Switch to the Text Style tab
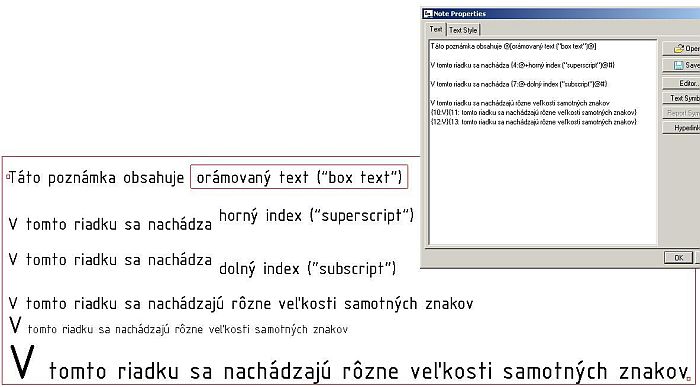Screen dimensions: 700x387 (463, 30)
